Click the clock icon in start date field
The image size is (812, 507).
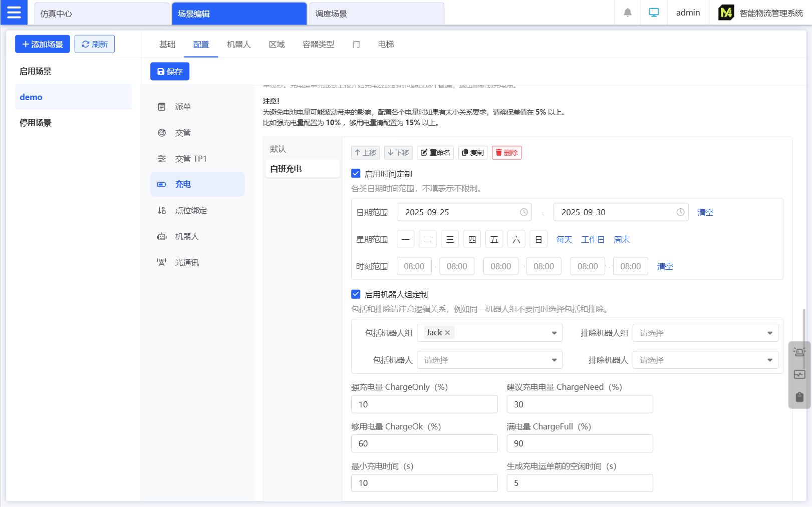[523, 212]
